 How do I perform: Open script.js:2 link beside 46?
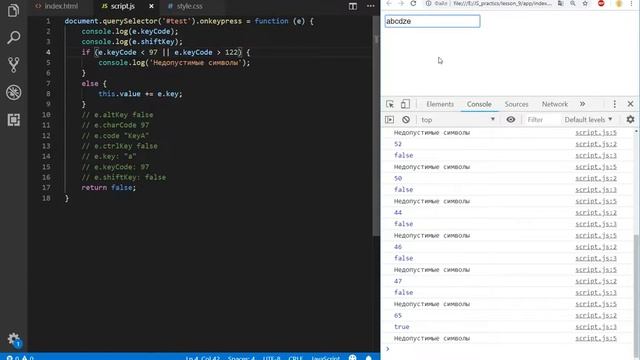click(x=596, y=247)
